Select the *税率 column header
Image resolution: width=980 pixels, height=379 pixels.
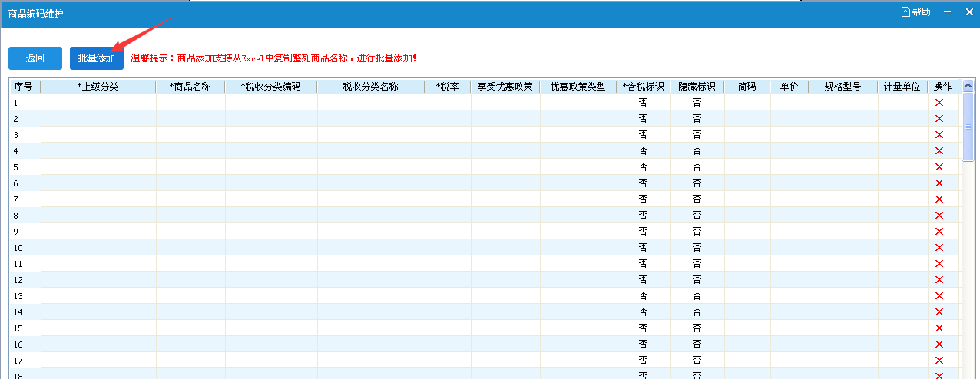click(448, 87)
